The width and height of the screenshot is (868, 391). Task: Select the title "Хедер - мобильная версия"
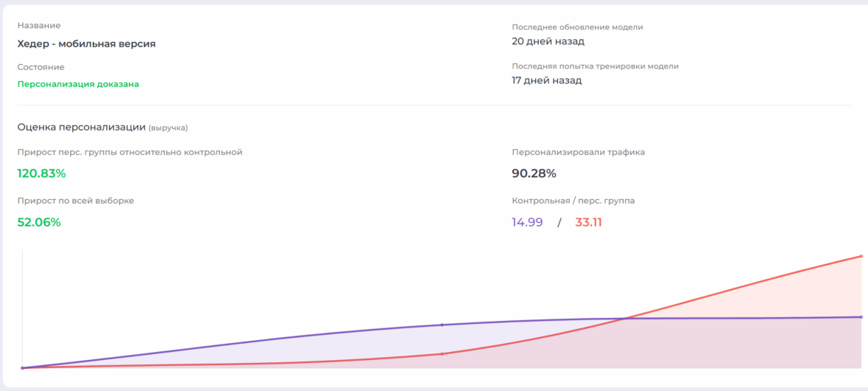[86, 44]
